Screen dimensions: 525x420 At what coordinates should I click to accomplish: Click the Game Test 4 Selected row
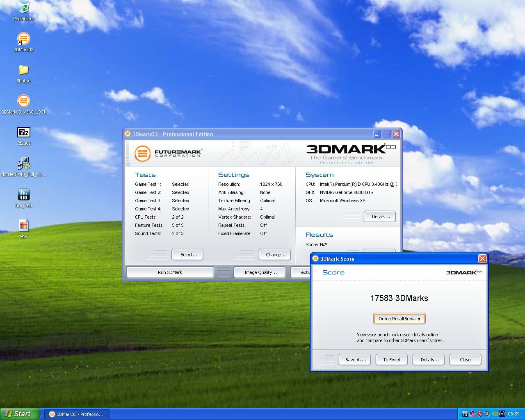pyautogui.click(x=162, y=209)
